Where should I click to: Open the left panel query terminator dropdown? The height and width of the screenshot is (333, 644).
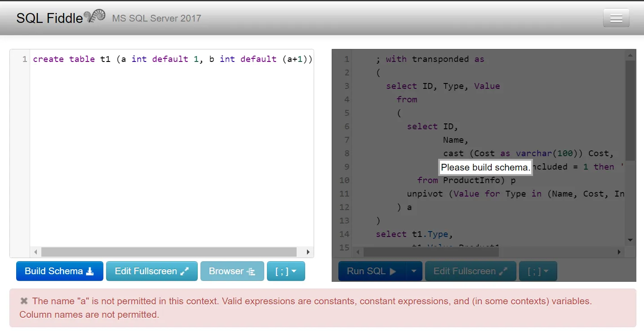point(286,271)
